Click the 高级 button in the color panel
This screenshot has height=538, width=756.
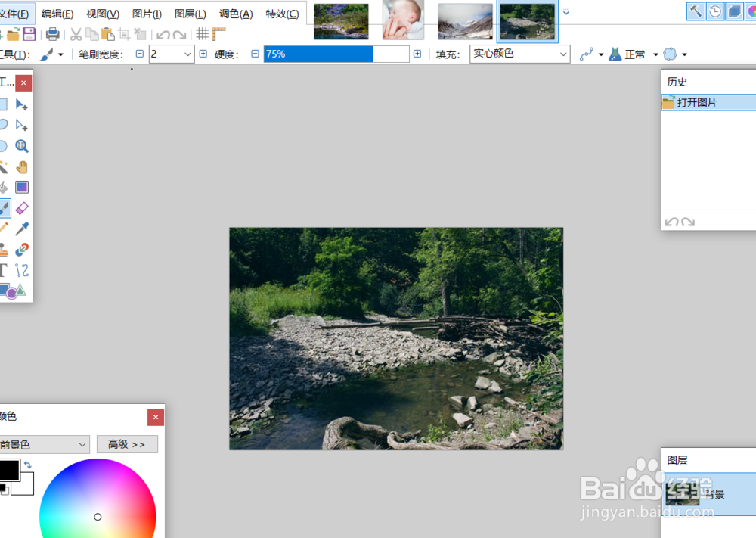point(126,444)
